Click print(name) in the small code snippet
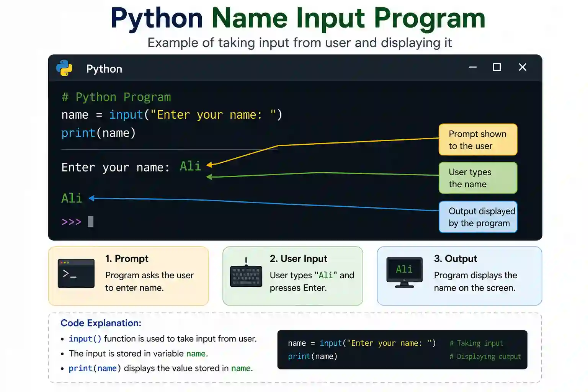The height and width of the screenshot is (392, 588). coord(313,356)
